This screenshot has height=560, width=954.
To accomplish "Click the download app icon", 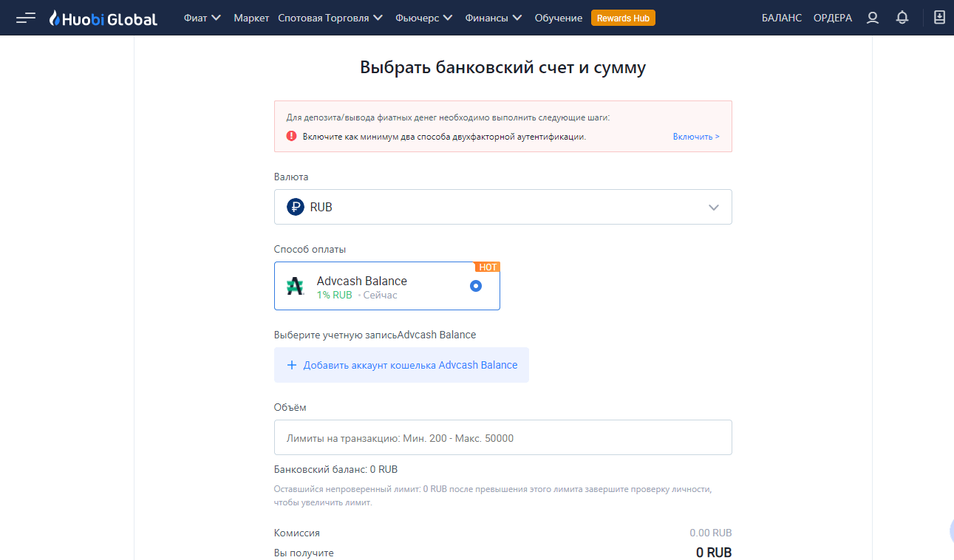I will 939,18.
